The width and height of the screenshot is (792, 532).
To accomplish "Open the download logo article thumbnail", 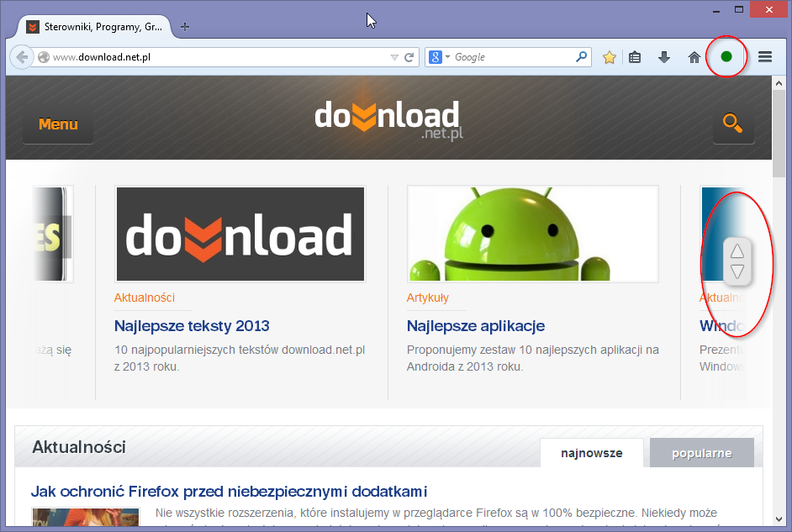I will click(240, 234).
